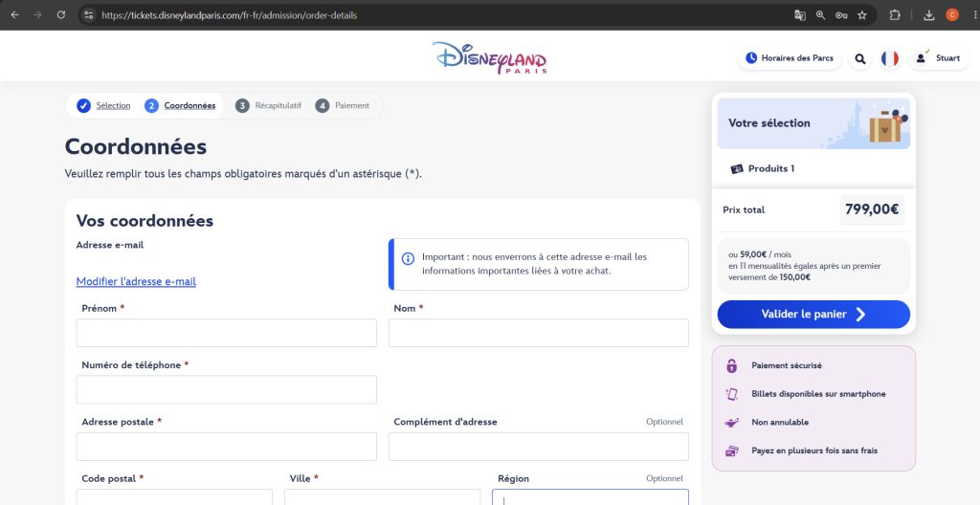980x505 pixels.
Task: Open the password key icon
Action: coord(841,15)
